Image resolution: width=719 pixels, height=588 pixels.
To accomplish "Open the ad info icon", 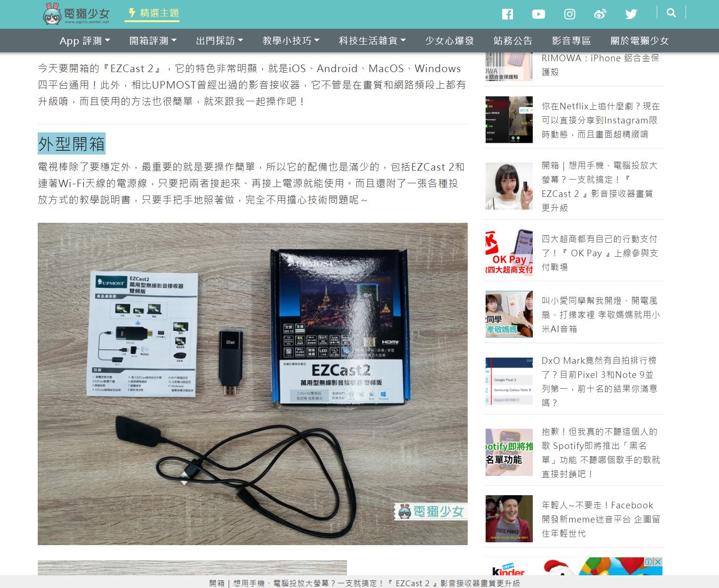I will [x=649, y=562].
